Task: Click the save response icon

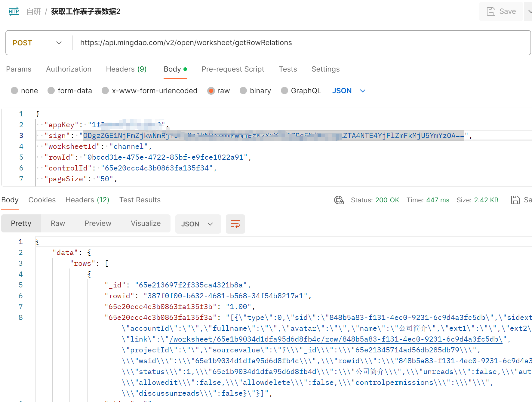Action: pos(515,200)
